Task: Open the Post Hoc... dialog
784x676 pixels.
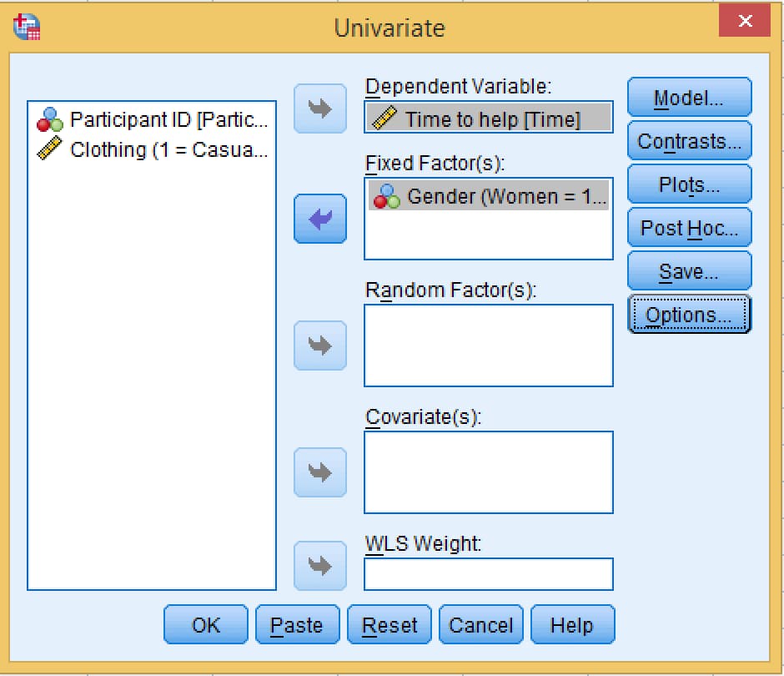Action: click(x=689, y=228)
